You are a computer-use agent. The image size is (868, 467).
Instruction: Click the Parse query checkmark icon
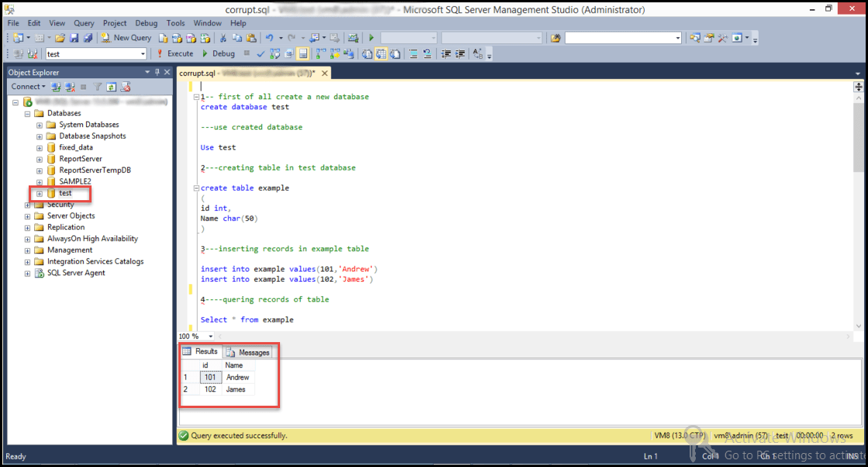[x=260, y=54]
